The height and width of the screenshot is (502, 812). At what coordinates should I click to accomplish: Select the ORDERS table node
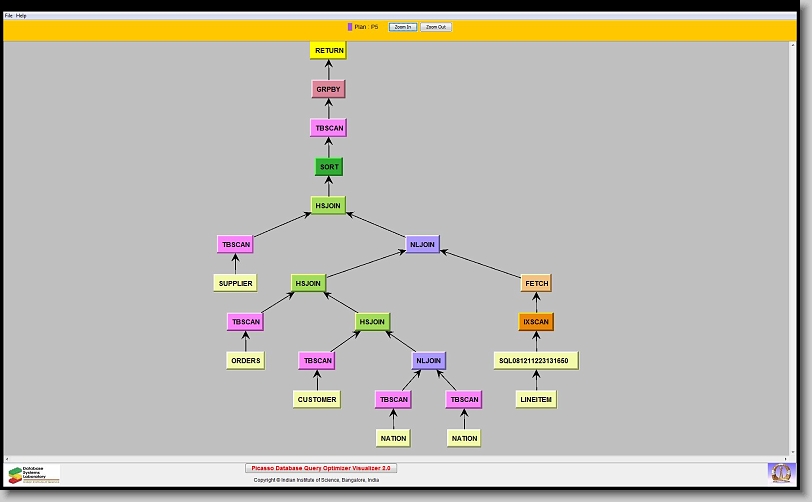245,360
